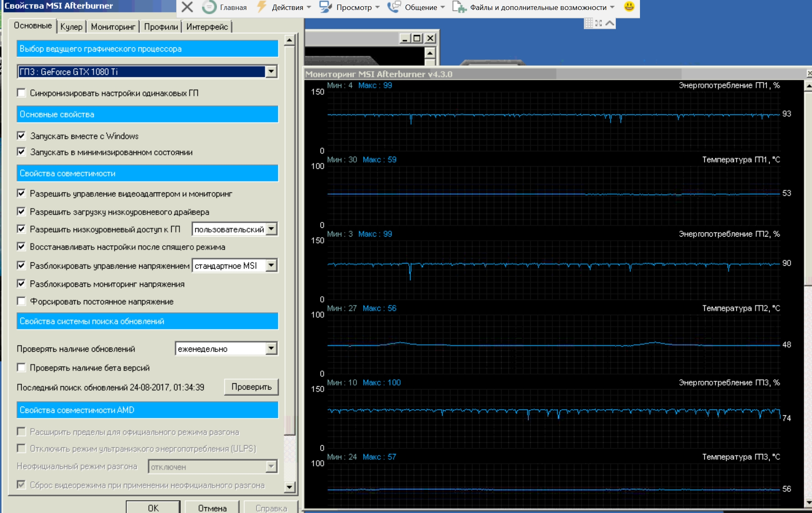Toggle Запускать в минимизированном состоянии checkbox
This screenshot has height=513, width=812.
21,152
